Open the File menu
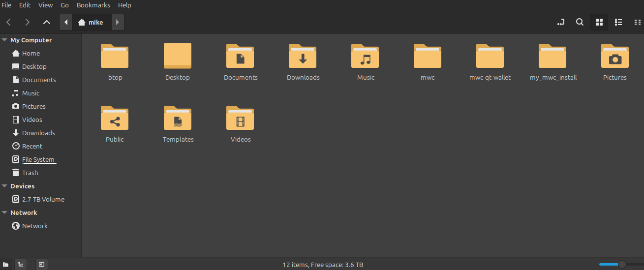644x270 pixels. [x=7, y=5]
